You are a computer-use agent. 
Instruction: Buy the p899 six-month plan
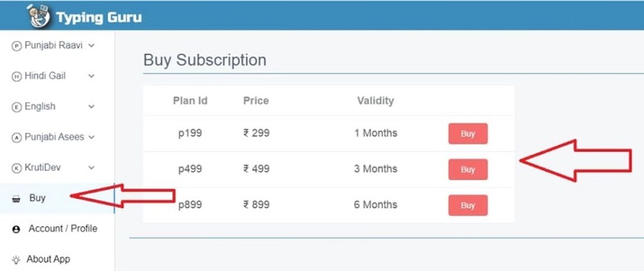[x=468, y=206]
